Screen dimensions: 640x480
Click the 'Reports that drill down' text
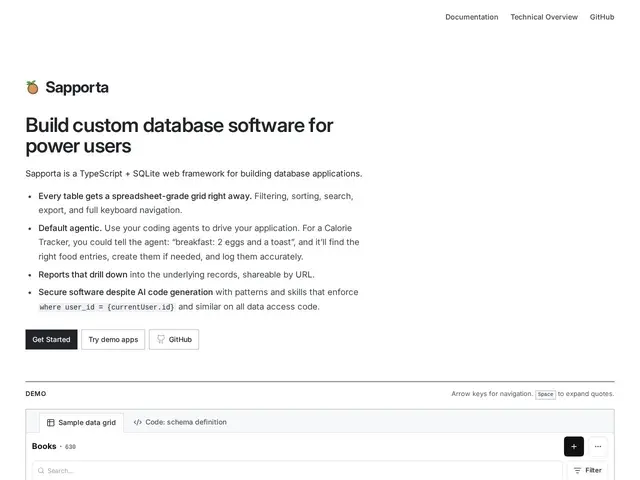83,275
